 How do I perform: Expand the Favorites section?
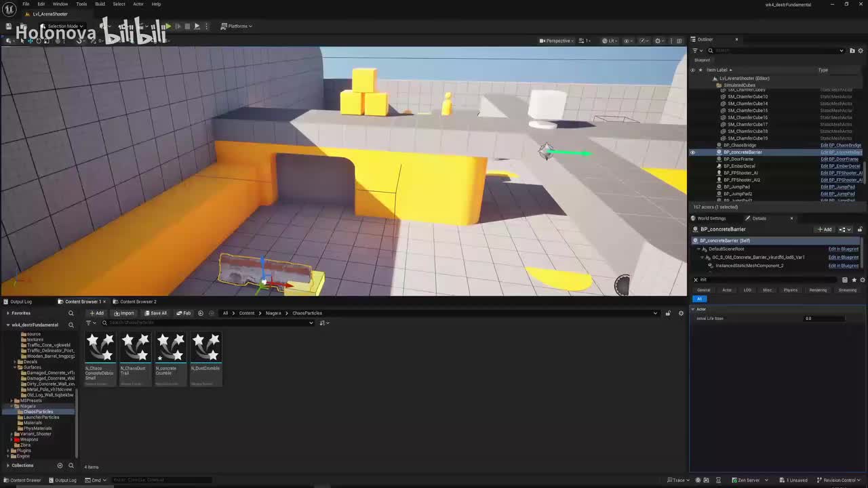[x=7, y=313]
